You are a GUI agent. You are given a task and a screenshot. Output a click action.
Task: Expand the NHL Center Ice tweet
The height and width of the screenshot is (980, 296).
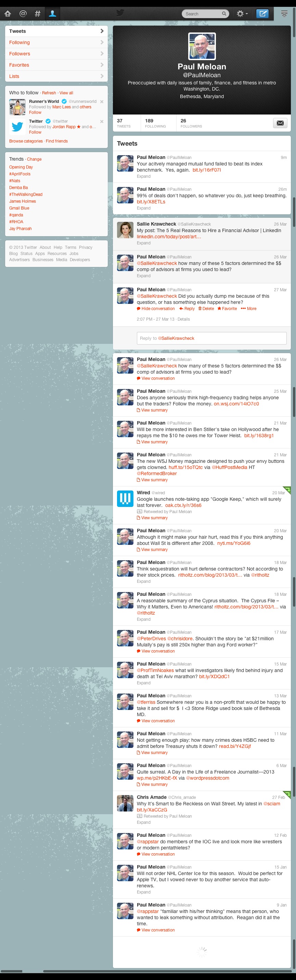coord(144,892)
